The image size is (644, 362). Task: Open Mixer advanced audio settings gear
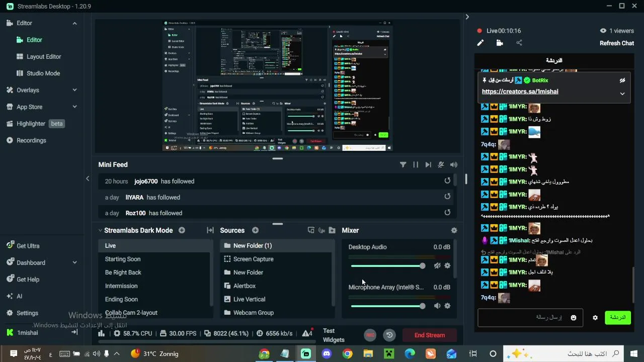click(454, 230)
